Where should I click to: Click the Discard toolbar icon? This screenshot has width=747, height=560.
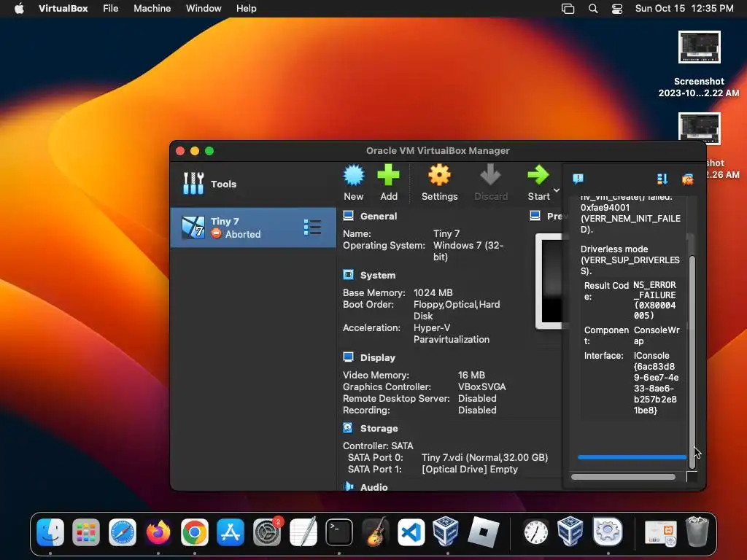490,175
